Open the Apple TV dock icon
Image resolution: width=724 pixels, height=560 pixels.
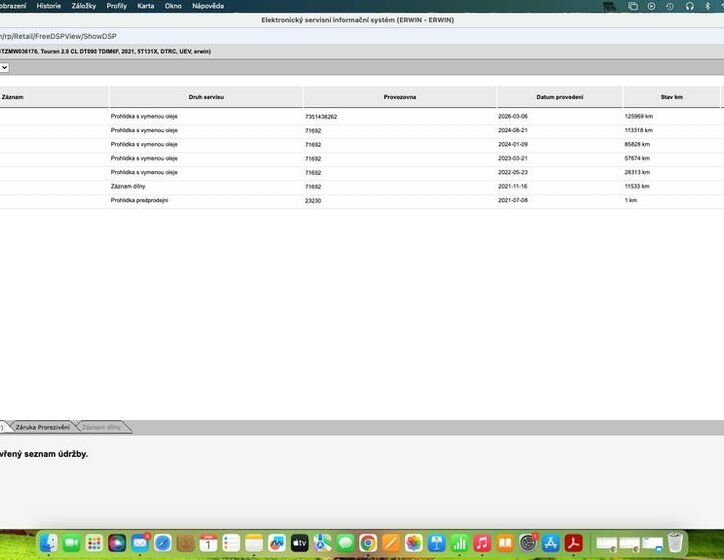[x=299, y=543]
